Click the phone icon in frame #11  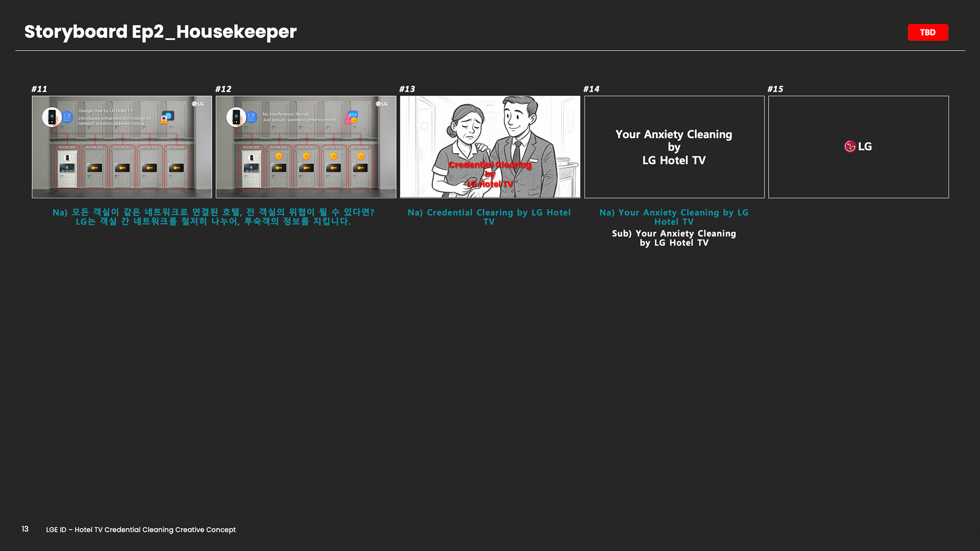click(52, 117)
